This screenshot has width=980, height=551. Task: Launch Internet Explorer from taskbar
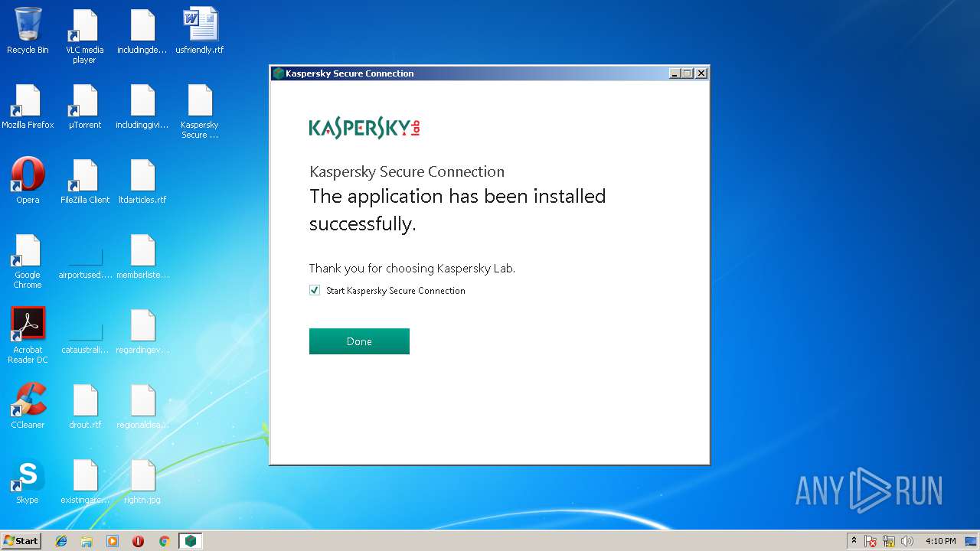pos(61,541)
